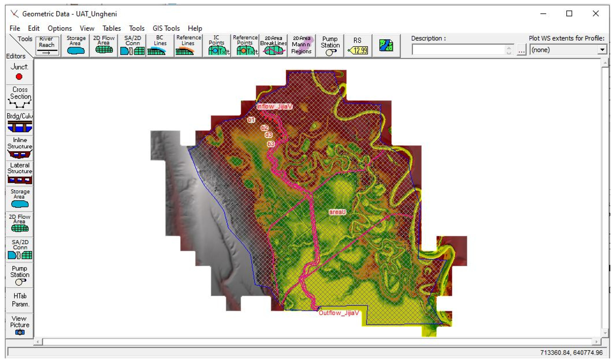The width and height of the screenshot is (615, 364).
Task: Open the Cross Section editor
Action: click(19, 97)
